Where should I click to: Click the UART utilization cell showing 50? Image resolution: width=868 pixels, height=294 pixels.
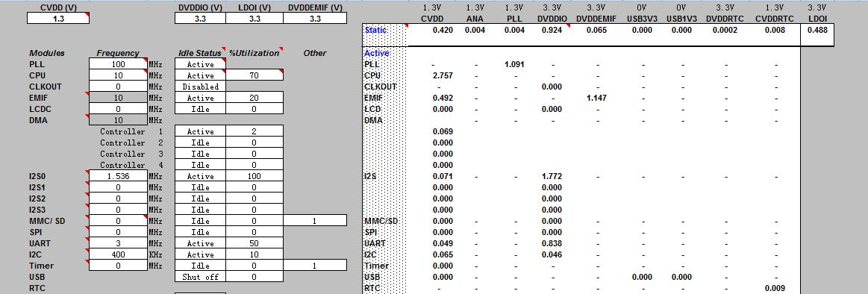click(255, 243)
